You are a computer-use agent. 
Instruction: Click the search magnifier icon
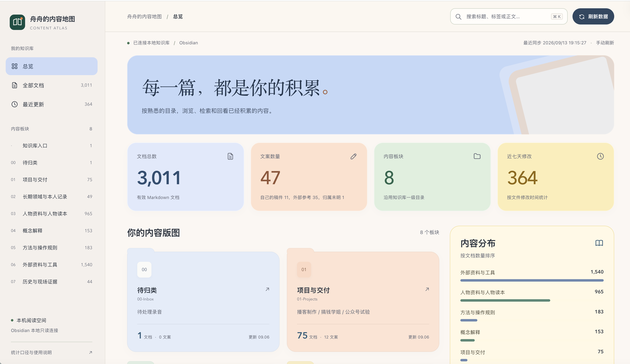pyautogui.click(x=458, y=17)
